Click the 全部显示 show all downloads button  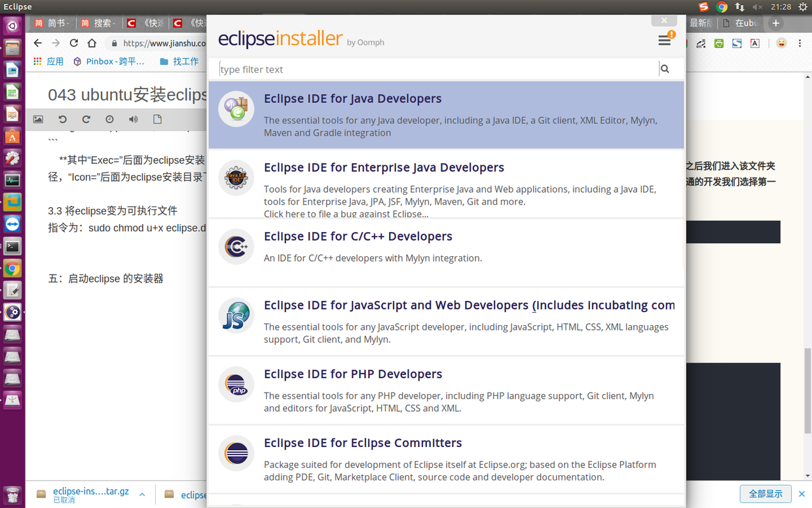(x=766, y=494)
